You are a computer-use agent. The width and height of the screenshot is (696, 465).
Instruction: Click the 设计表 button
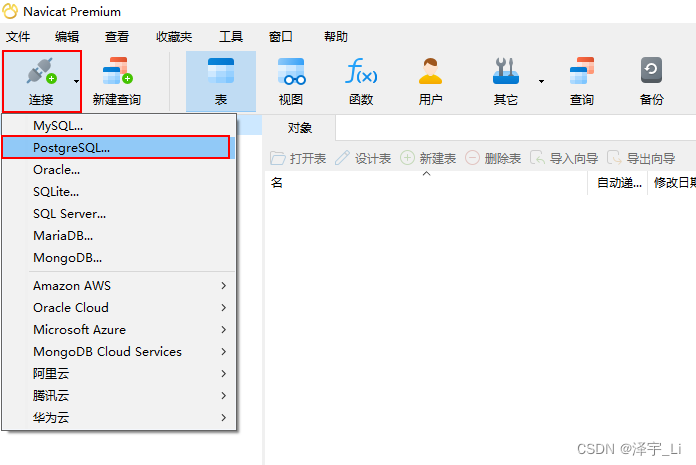pyautogui.click(x=363, y=158)
